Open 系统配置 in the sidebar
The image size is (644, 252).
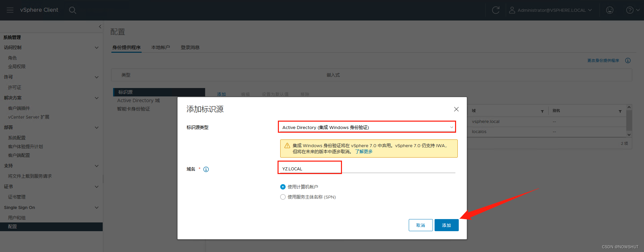click(x=17, y=138)
